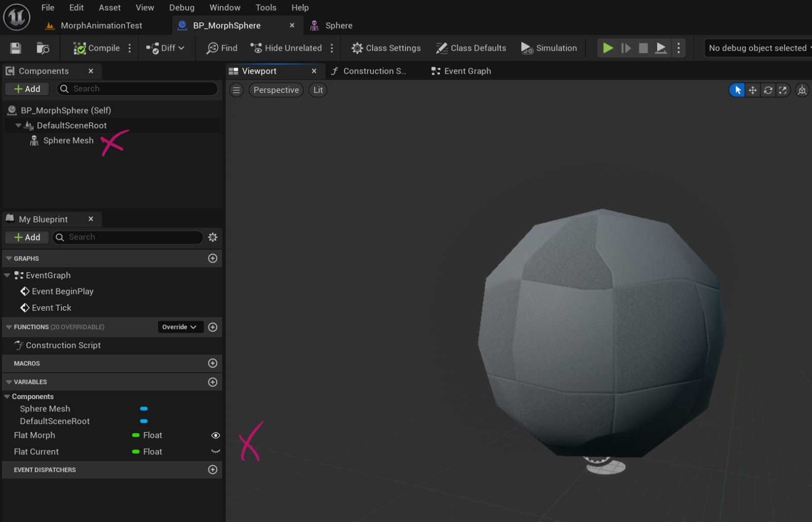Select the Sphere Mesh component in the tree
This screenshot has height=522, width=812.
[68, 140]
